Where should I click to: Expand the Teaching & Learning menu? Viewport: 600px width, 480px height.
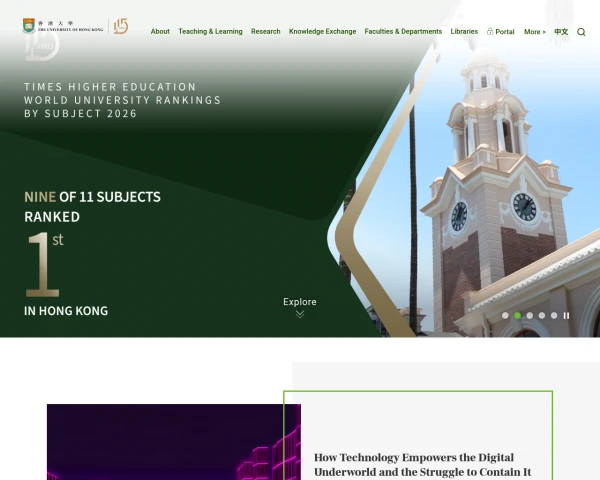pos(210,32)
